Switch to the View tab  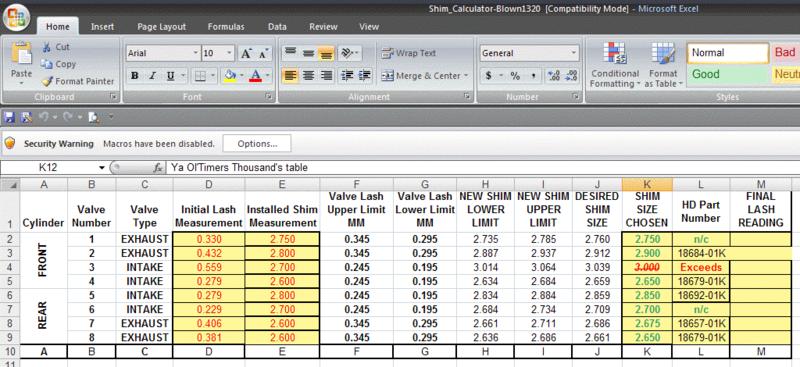click(x=369, y=27)
